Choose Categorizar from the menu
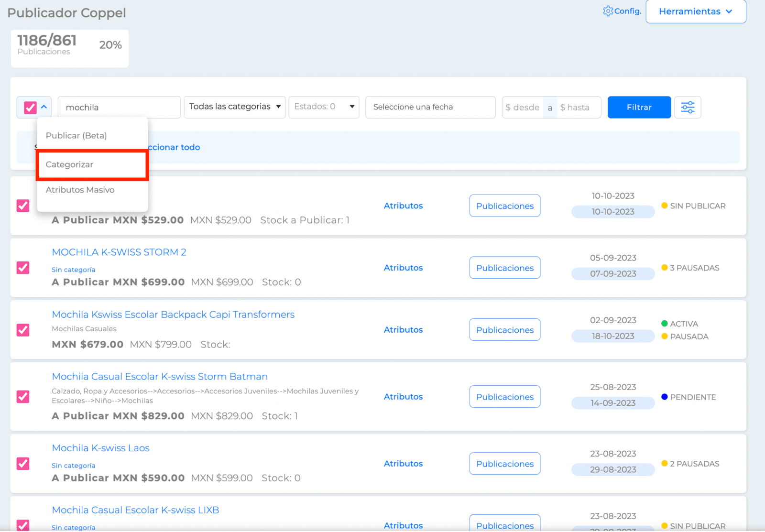This screenshot has height=532, width=765. click(92, 165)
